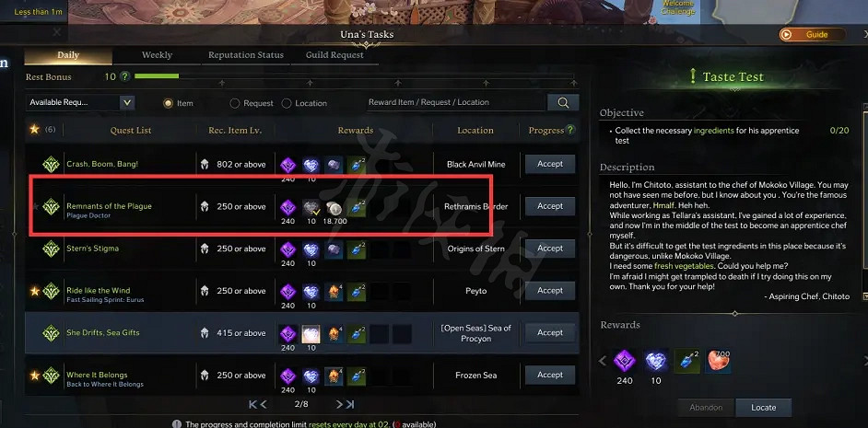Accept the Crash, Boom, Bang! quest
The width and height of the screenshot is (868, 428).
point(550,164)
